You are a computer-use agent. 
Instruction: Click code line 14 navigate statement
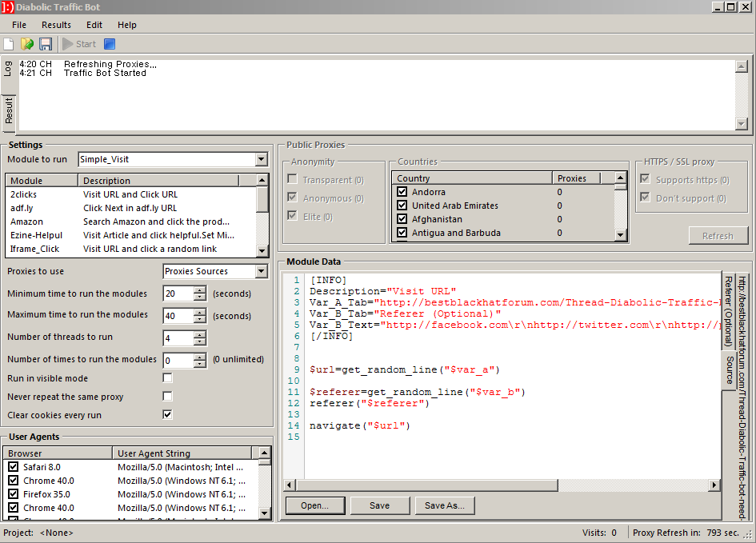360,425
